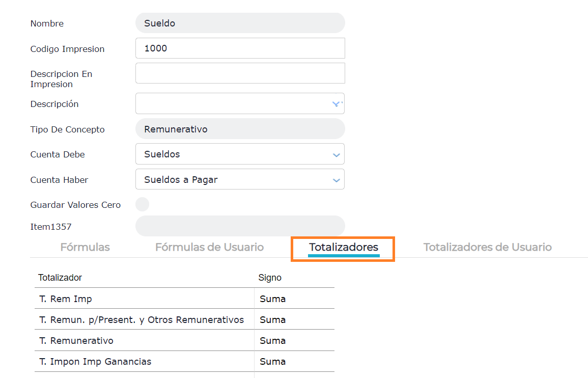Screen dimensions: 588x378
Task: Expand the Cuenta Debe dropdown
Action: 335,154
